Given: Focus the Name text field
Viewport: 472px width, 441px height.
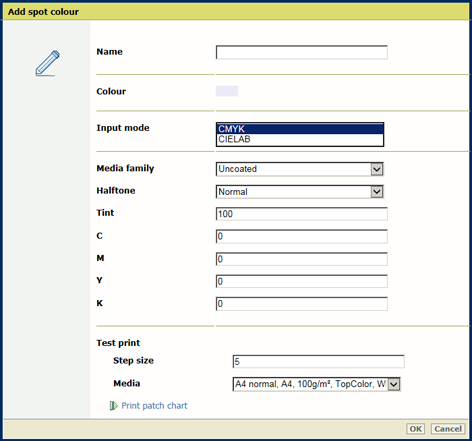Looking at the screenshot, I should tap(302, 52).
